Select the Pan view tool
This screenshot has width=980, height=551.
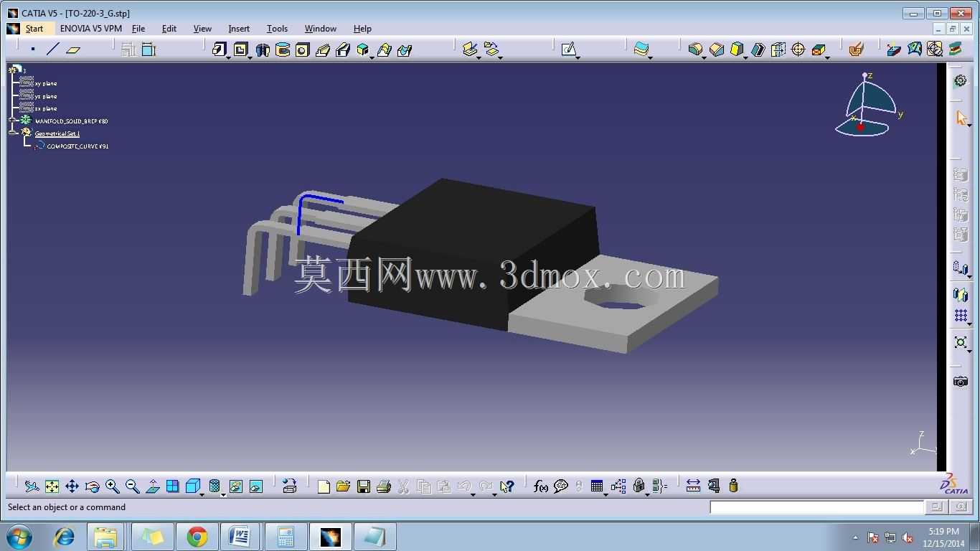[x=72, y=486]
